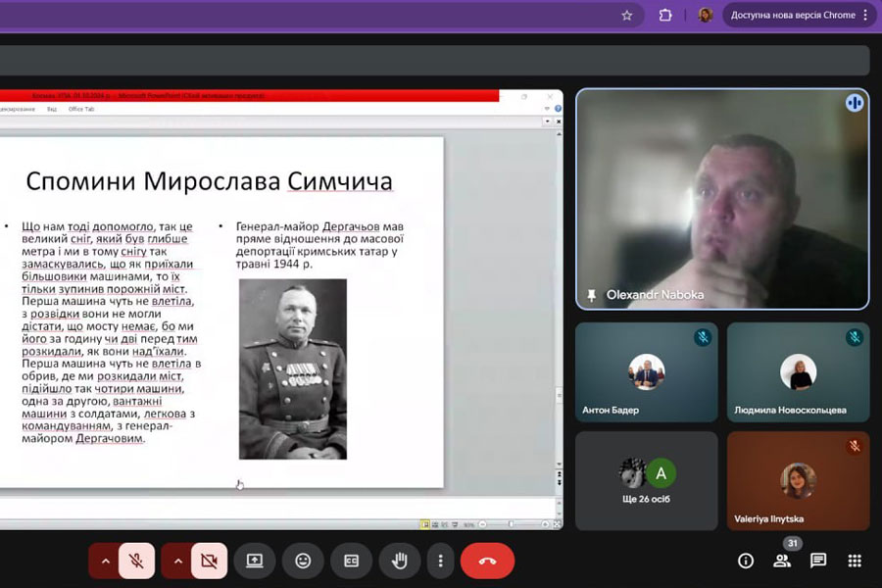Open more options in call controls
Screen dimensions: 882x588
click(440, 561)
